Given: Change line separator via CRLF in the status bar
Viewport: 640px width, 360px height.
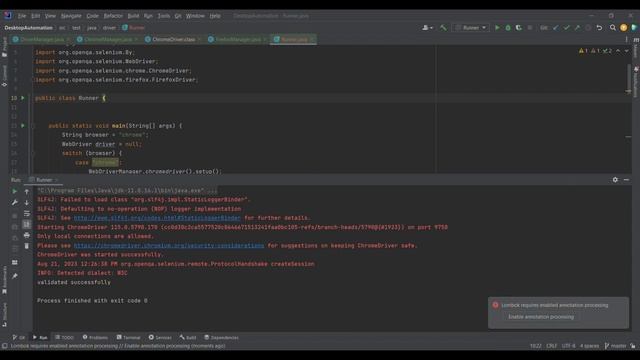Looking at the screenshot, I should [x=551, y=346].
